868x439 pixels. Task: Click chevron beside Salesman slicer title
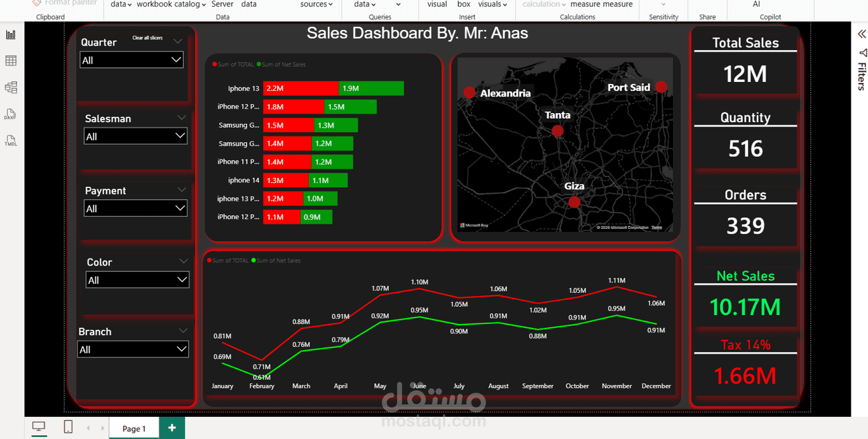click(x=182, y=118)
